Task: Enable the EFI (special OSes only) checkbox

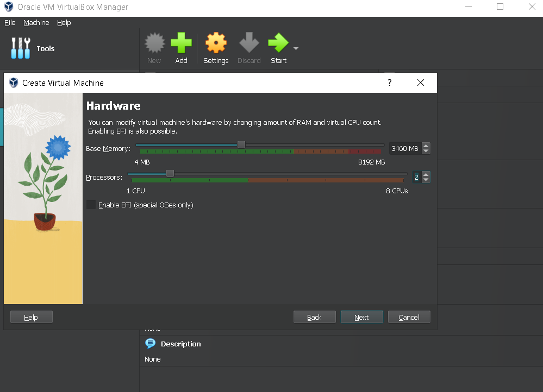Action: pyautogui.click(x=91, y=205)
